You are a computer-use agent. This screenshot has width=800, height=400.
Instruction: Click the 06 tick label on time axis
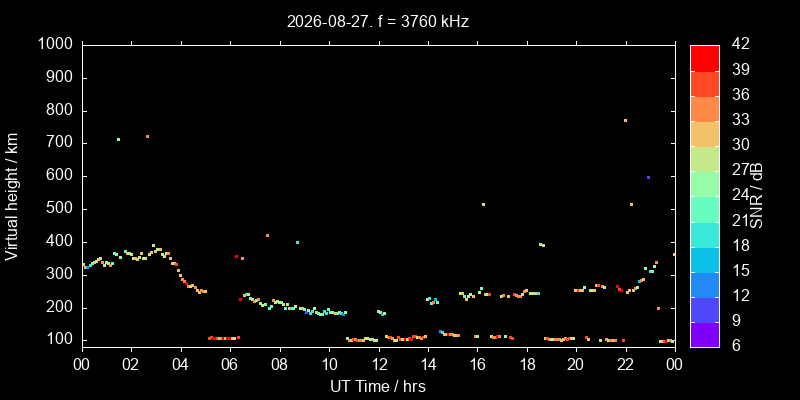tap(230, 365)
